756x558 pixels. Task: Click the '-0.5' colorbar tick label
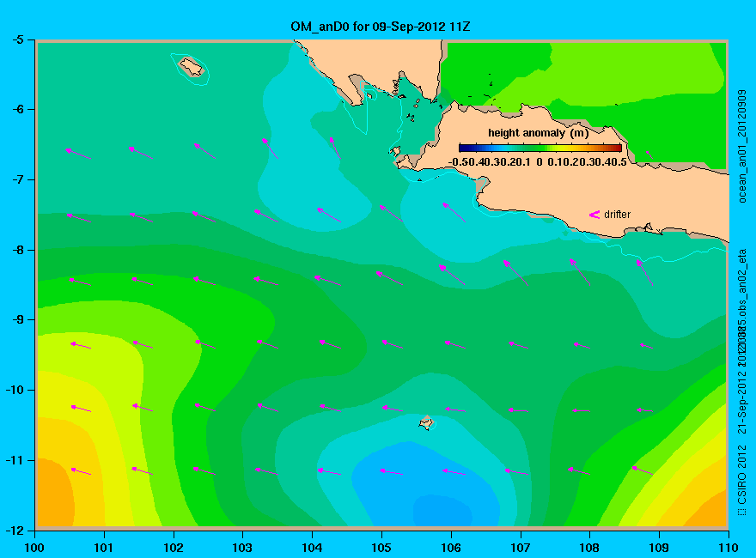(x=459, y=162)
